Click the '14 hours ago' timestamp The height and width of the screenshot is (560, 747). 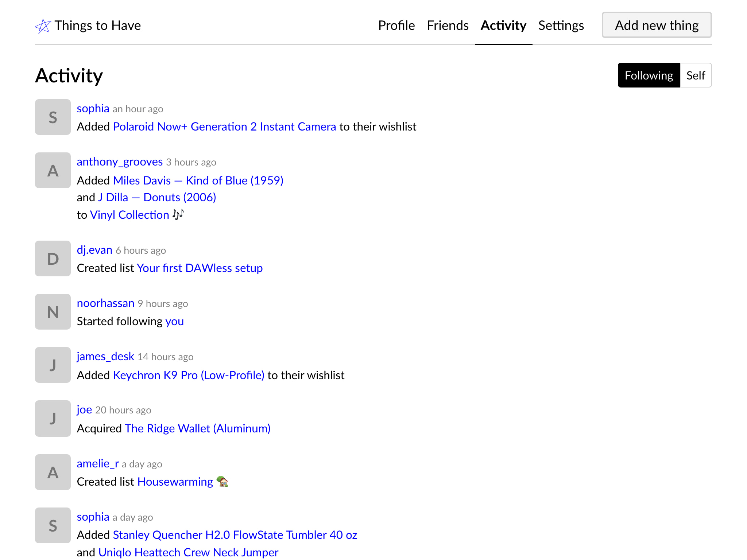coord(166,357)
